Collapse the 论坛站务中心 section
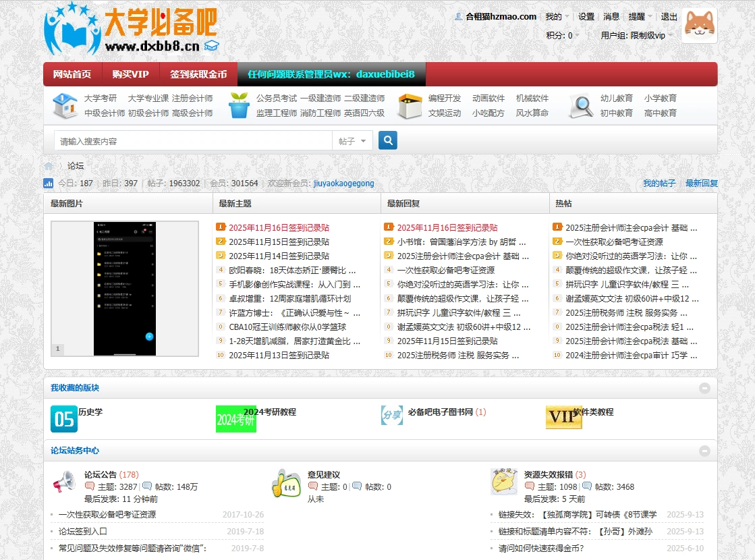 [704, 451]
